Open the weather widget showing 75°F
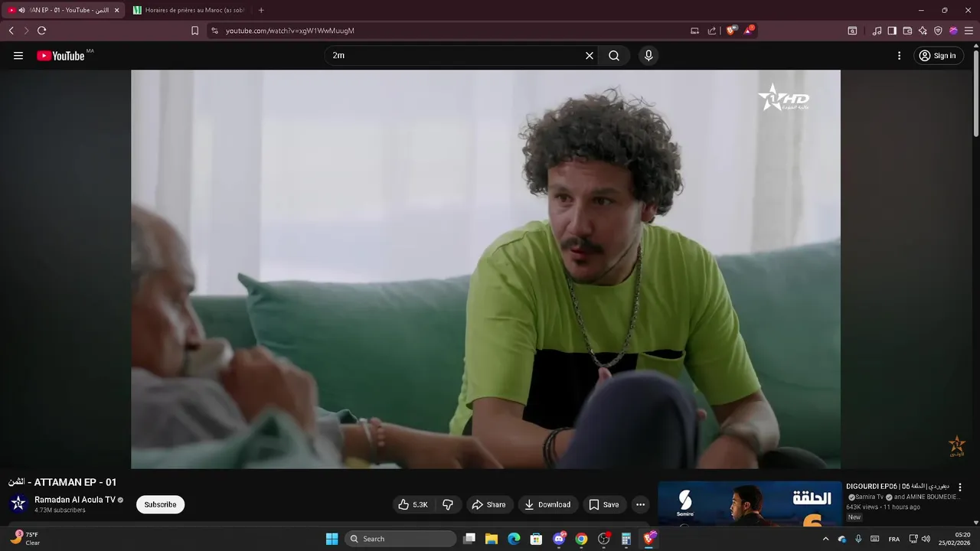Screen dimensions: 980x551 [24, 539]
